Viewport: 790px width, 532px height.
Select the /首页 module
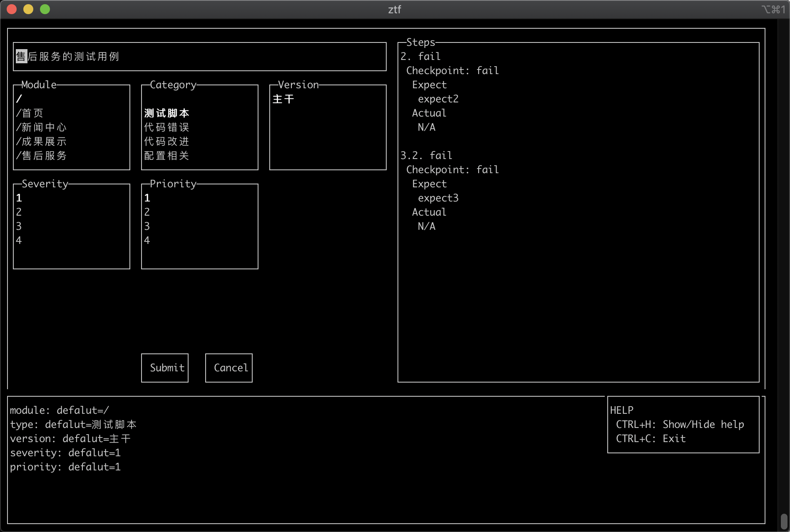(30, 113)
